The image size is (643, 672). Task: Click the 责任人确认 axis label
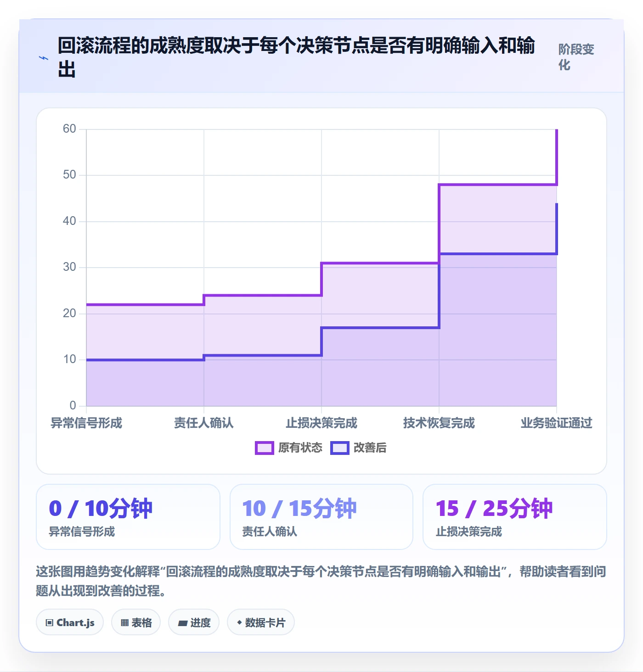204,423
